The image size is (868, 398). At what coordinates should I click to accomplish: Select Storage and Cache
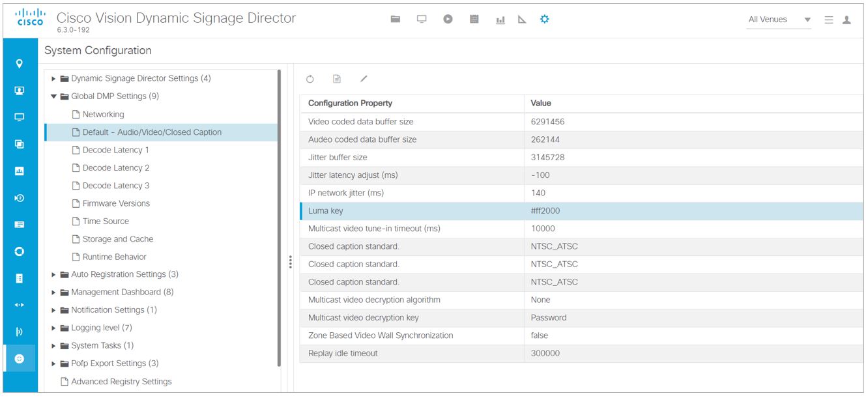[118, 239]
